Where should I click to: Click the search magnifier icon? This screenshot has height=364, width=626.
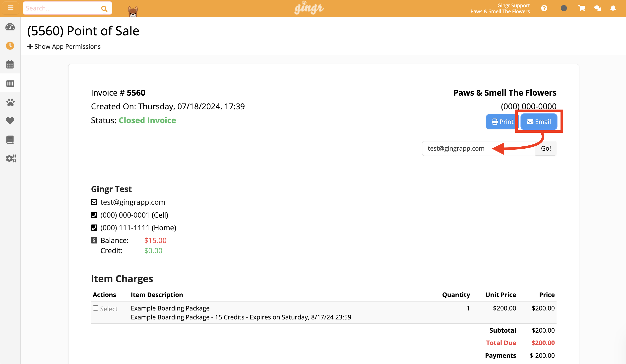tap(104, 9)
